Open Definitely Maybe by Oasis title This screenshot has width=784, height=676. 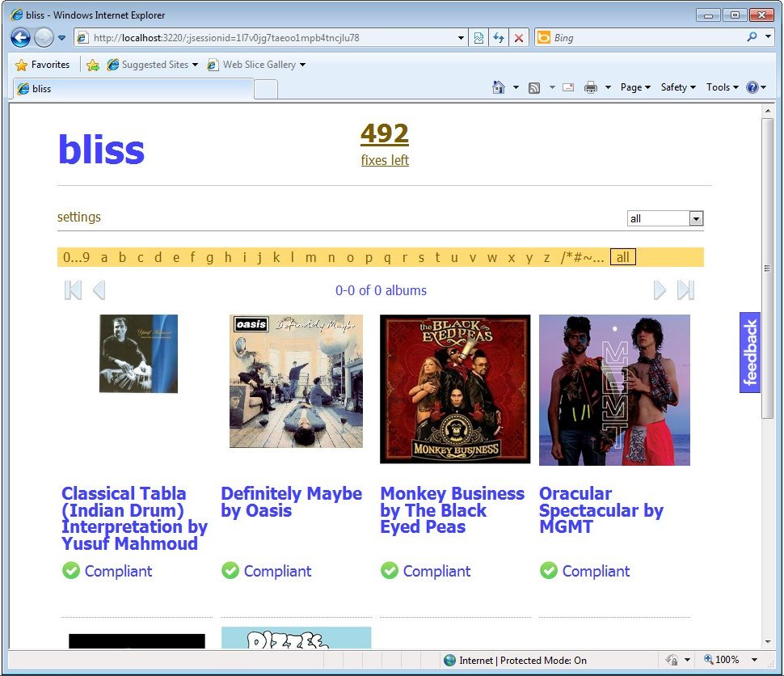(x=292, y=502)
